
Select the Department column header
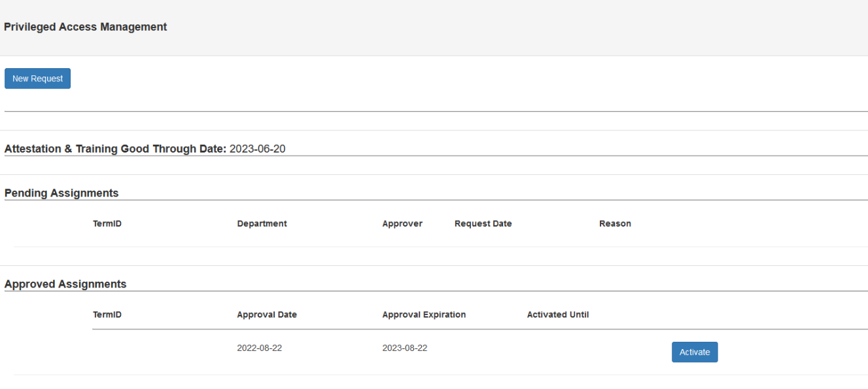tap(262, 224)
